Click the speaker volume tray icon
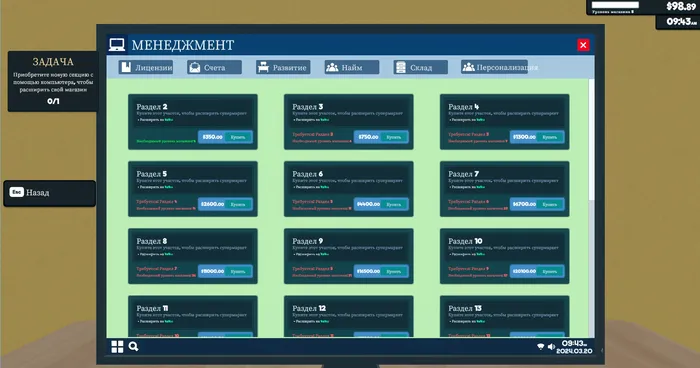 pyautogui.click(x=551, y=347)
